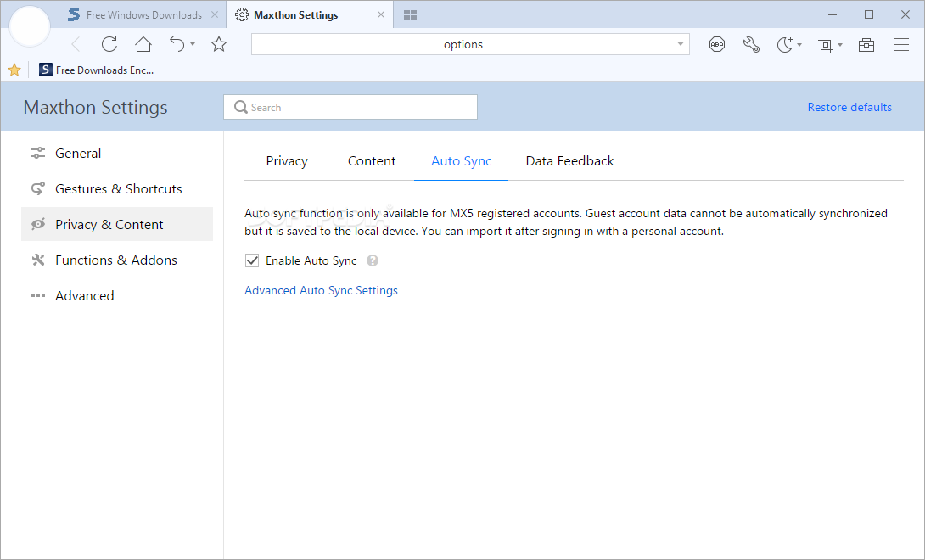Viewport: 925px width, 560px height.
Task: Click the settings Search field
Action: [x=350, y=107]
